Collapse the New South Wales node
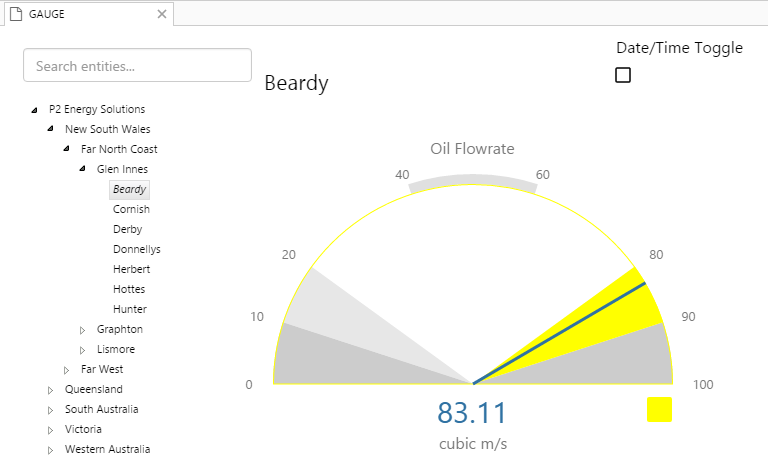This screenshot has width=768, height=459. point(51,130)
